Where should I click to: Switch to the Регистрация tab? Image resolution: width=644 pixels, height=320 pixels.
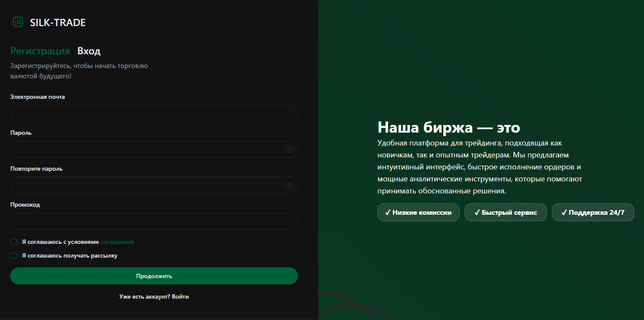click(40, 51)
